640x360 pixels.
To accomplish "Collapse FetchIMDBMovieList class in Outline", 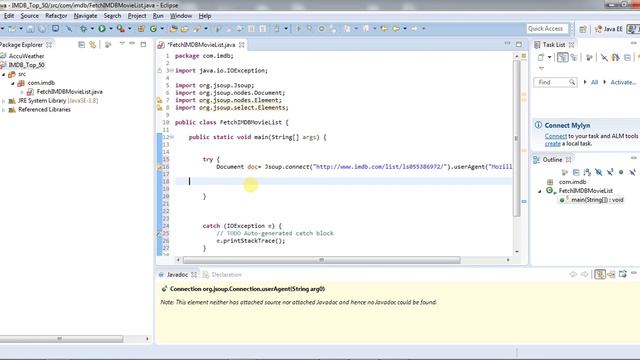I will pyautogui.click(x=540, y=191).
